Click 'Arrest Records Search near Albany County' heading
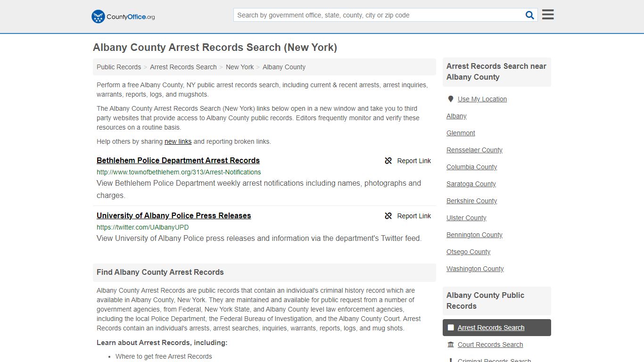The width and height of the screenshot is (644, 362). point(496,72)
